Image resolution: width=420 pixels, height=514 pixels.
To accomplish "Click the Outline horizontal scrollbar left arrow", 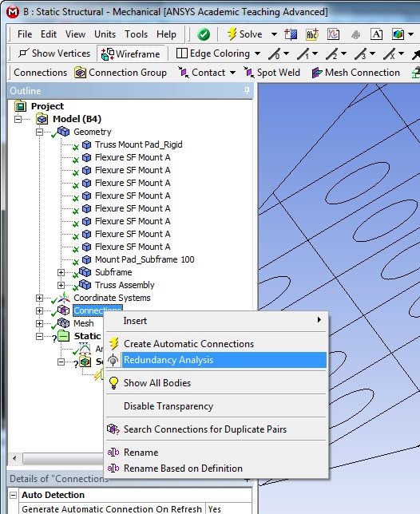I will [14, 458].
